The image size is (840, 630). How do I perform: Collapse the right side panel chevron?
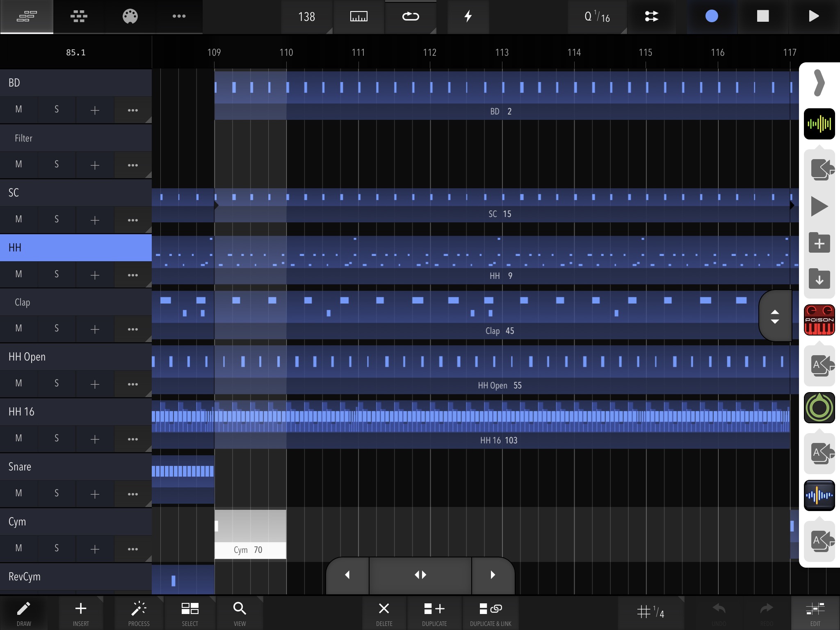tap(819, 83)
